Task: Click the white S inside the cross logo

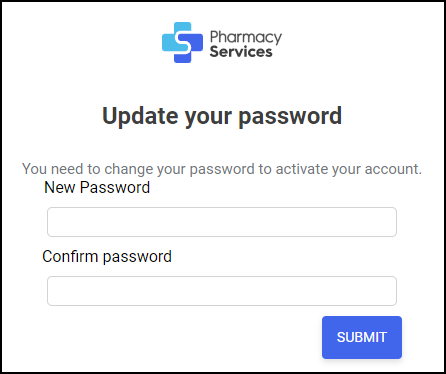Action: coord(182,42)
